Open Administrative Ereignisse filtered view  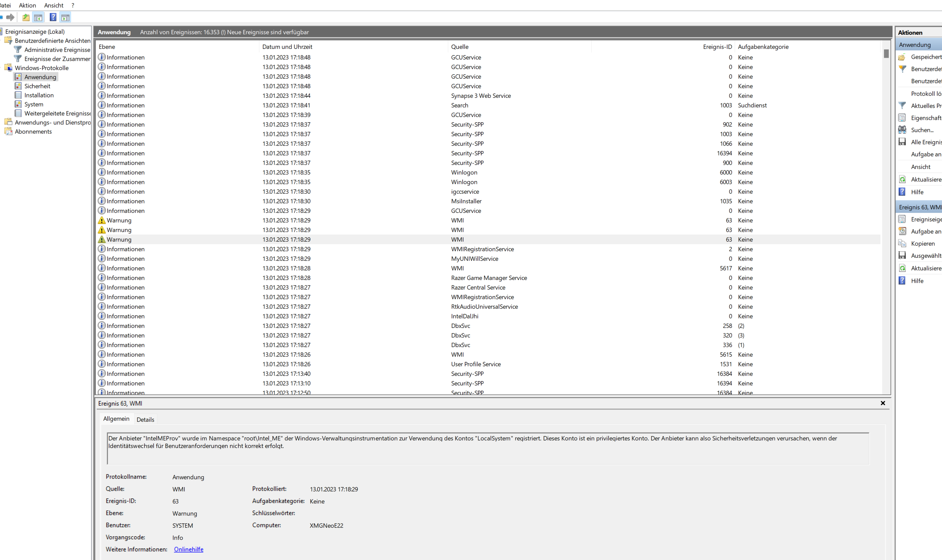(x=57, y=50)
